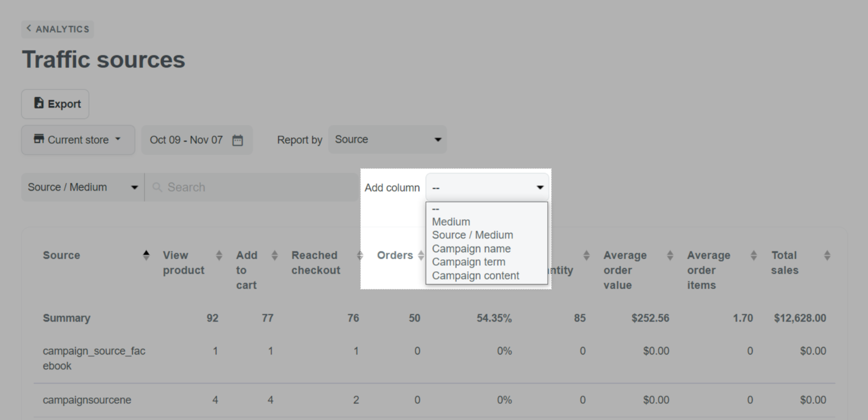Sort the quantity column using arrows

coord(586,255)
